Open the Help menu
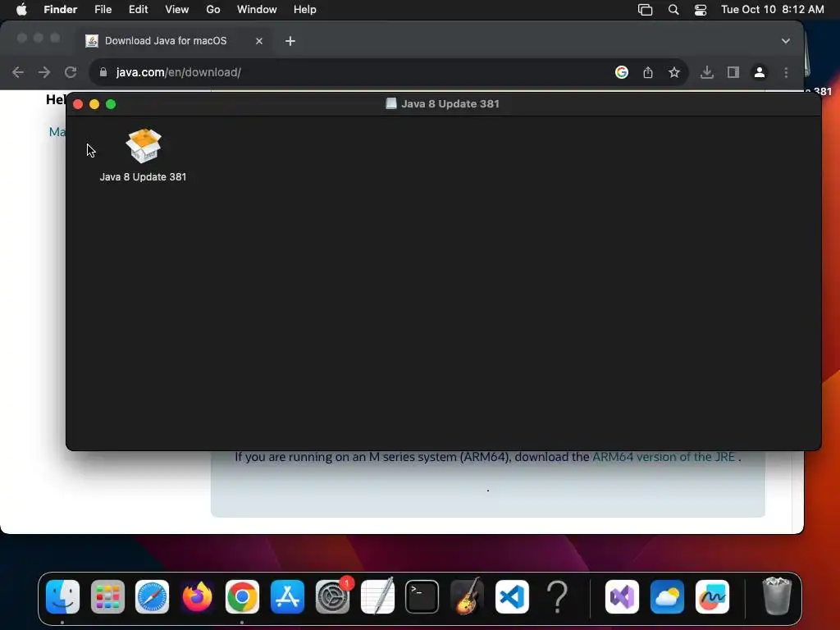The image size is (840, 630). pos(305,10)
